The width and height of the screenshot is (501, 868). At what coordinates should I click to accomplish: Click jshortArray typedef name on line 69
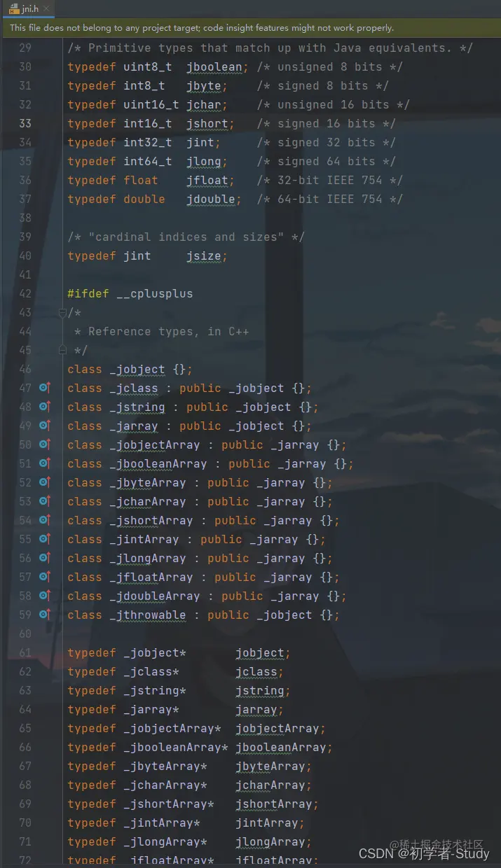[x=274, y=804]
